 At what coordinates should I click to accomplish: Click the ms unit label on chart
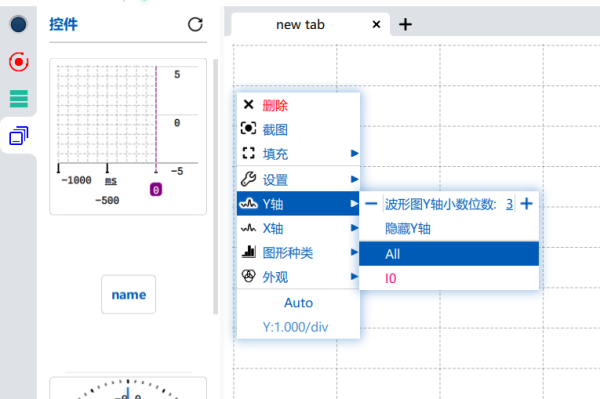pyautogui.click(x=111, y=180)
